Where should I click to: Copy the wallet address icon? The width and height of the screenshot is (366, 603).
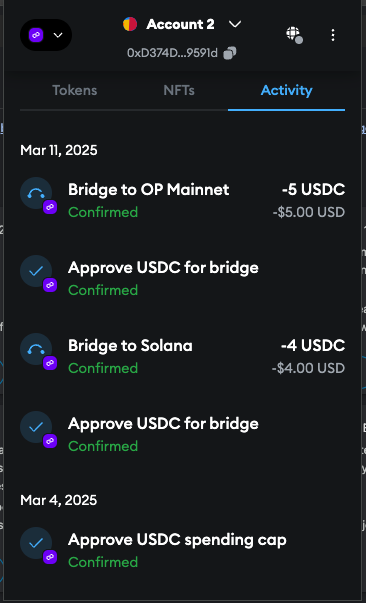230,53
